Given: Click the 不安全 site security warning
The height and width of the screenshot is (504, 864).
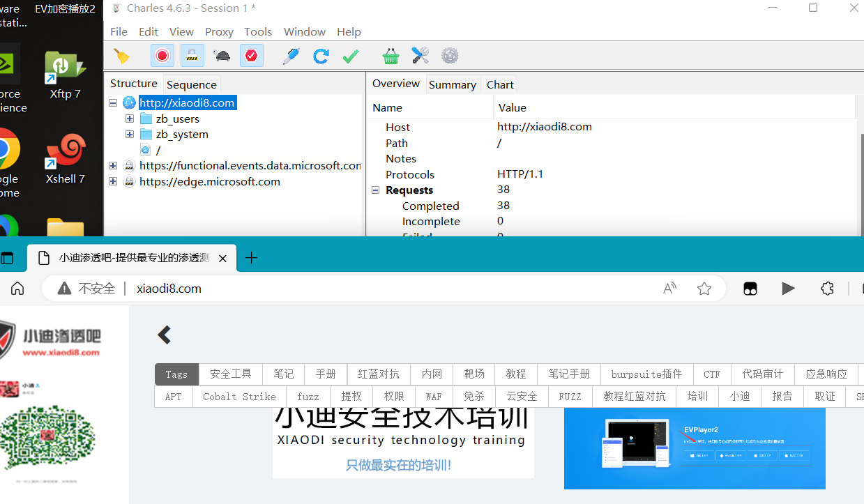Looking at the screenshot, I should pos(86,289).
